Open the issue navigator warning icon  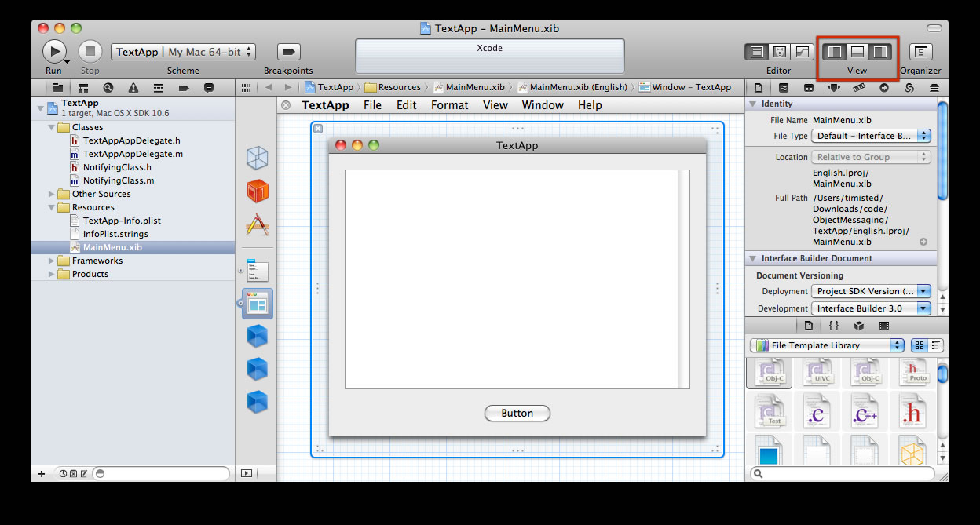coord(133,88)
